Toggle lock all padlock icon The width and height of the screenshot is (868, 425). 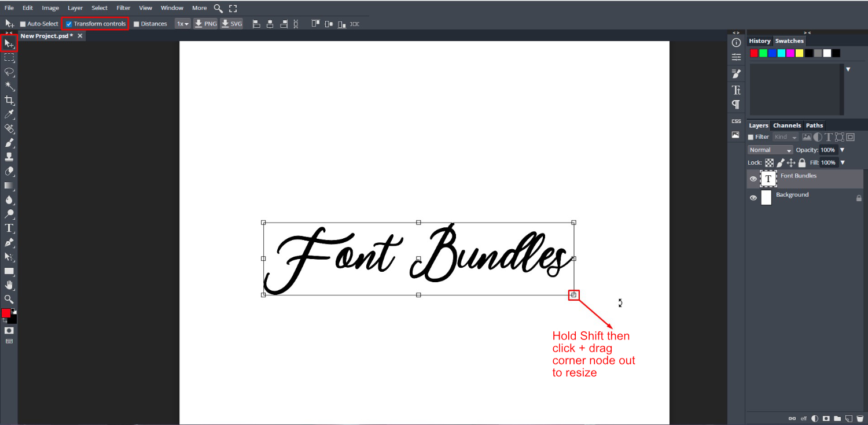802,163
